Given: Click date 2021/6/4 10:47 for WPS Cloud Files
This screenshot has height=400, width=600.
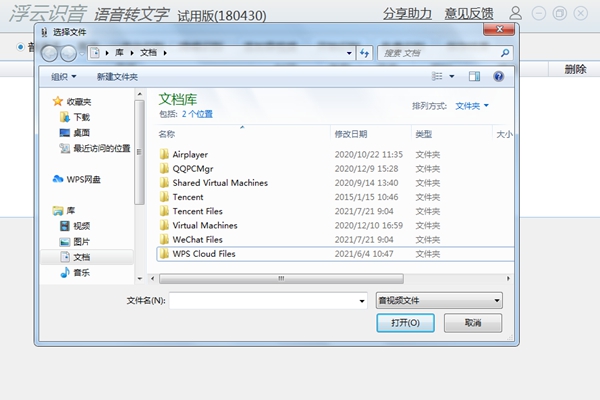Looking at the screenshot, I should (364, 253).
